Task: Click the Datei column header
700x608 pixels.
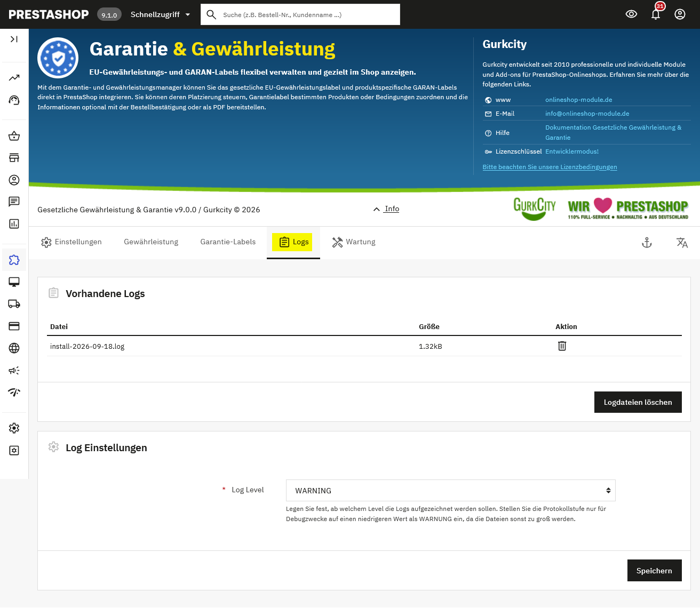Action: [x=59, y=327]
